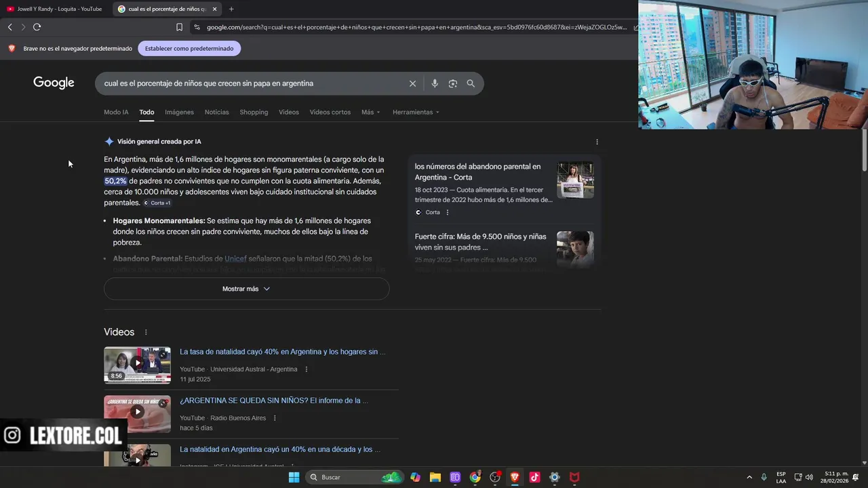Open three-dot menu beside Corta source
Screen dimensions: 868x488
(447, 212)
